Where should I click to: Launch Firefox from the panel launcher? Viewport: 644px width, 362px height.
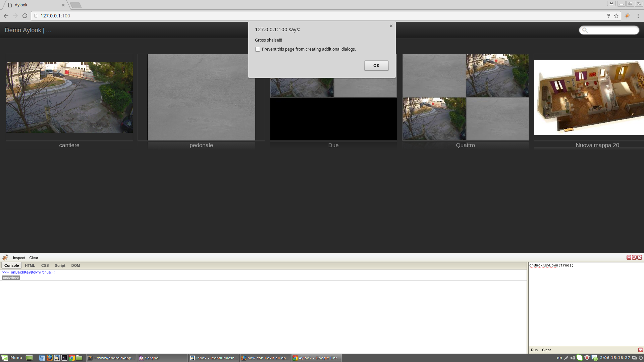(49, 358)
